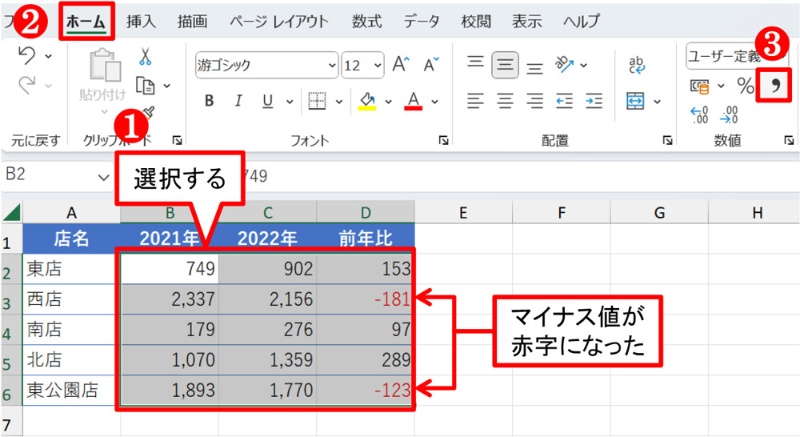Screen dimensions: 800x437
Task: Toggle middle vertical alignment
Action: pyautogui.click(x=505, y=65)
